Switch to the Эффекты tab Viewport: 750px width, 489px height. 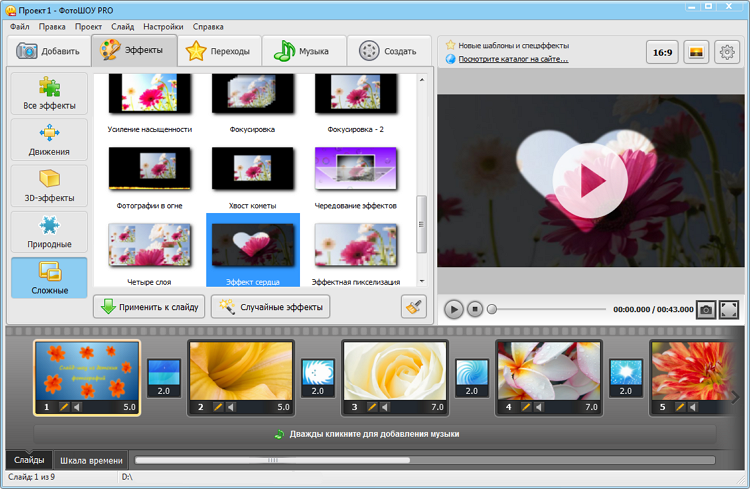click(x=134, y=50)
